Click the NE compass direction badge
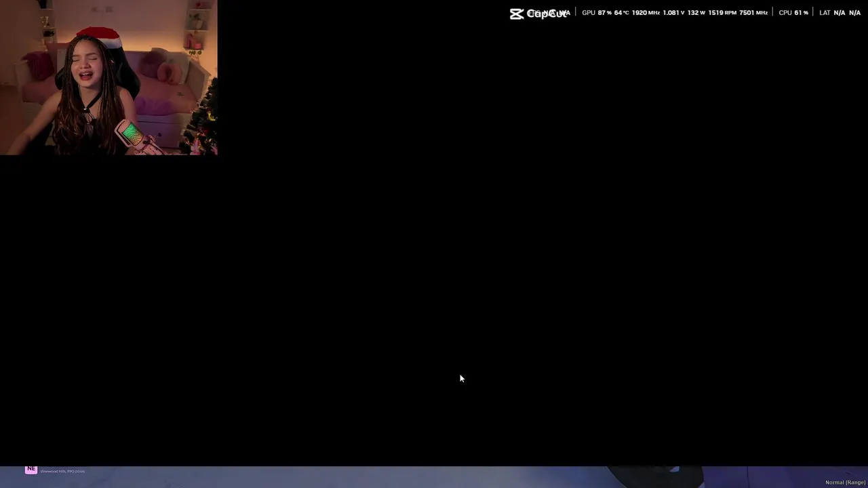Screen dimensions: 868x488 [x=31, y=469]
